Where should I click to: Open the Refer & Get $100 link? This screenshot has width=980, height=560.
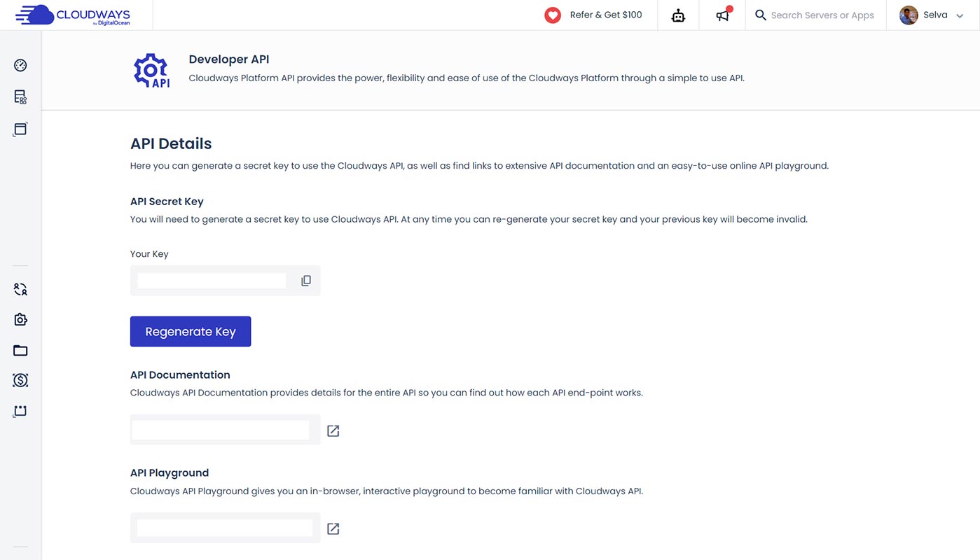pos(605,15)
